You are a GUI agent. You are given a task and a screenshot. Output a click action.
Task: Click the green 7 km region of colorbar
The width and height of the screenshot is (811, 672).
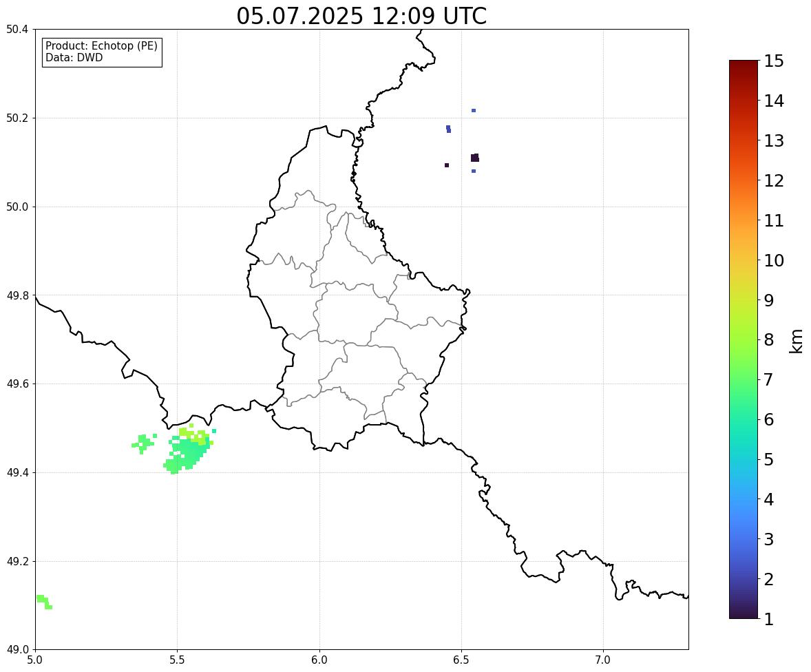point(744,379)
